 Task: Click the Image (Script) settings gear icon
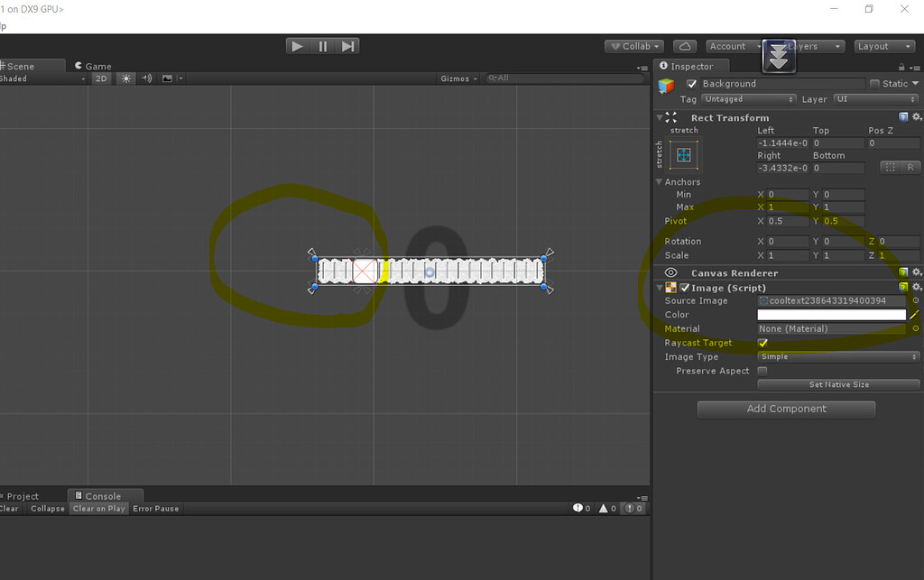916,287
